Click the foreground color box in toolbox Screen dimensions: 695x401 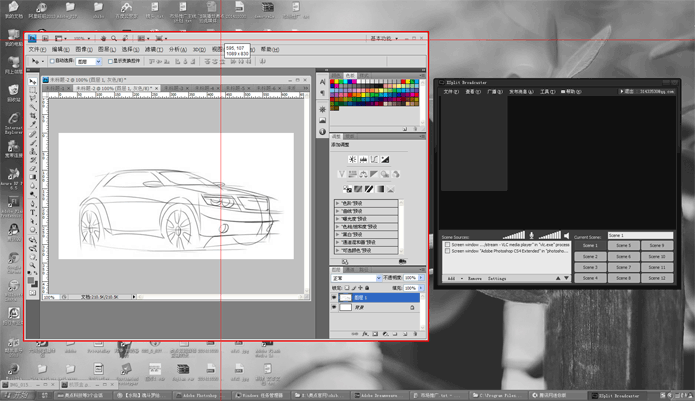coord(31,281)
